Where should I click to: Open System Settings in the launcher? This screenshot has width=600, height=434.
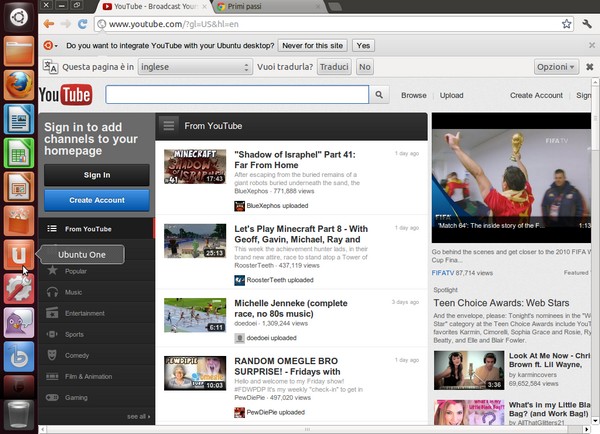(19, 289)
